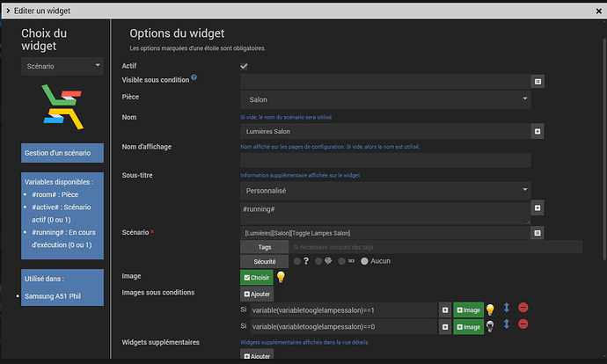Click the Tags tab button

pyautogui.click(x=264, y=247)
